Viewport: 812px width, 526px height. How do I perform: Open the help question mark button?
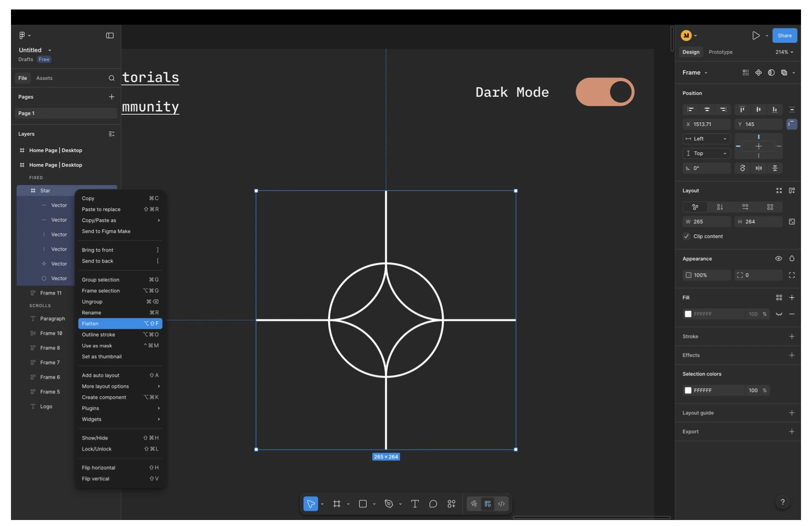click(783, 502)
